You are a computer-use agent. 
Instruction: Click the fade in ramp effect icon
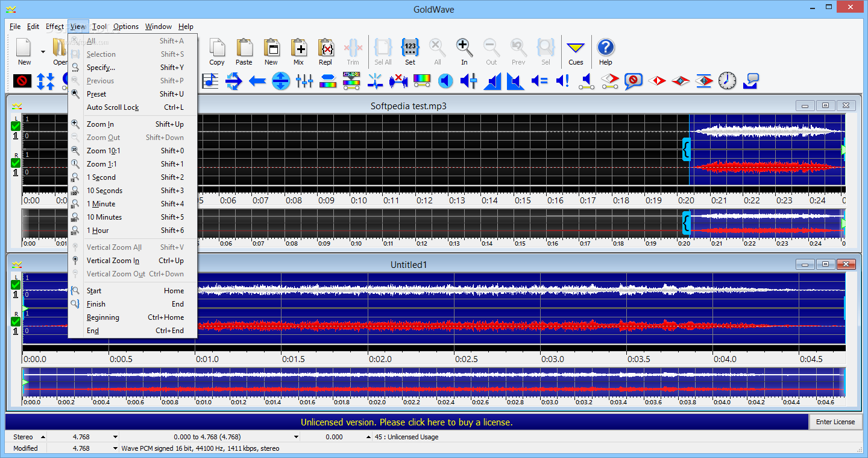pyautogui.click(x=492, y=81)
